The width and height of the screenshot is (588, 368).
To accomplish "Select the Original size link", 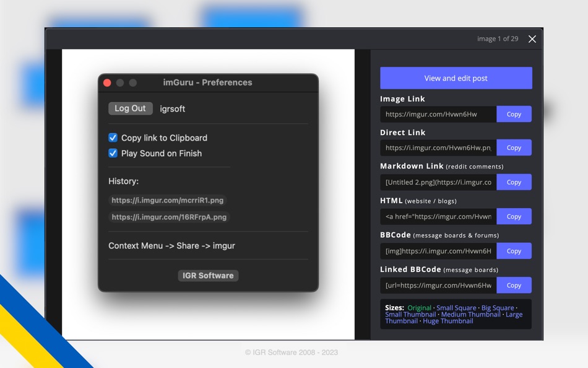I will [419, 308].
